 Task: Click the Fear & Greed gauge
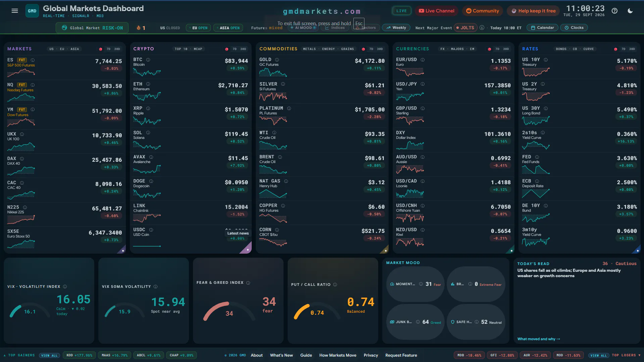coord(229,311)
